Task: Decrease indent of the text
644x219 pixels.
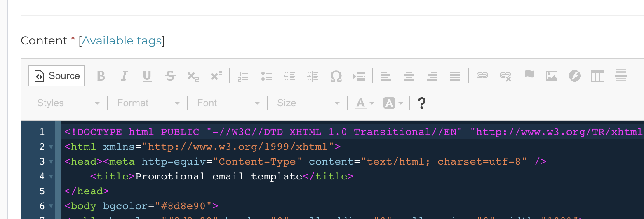Action: pyautogui.click(x=290, y=76)
